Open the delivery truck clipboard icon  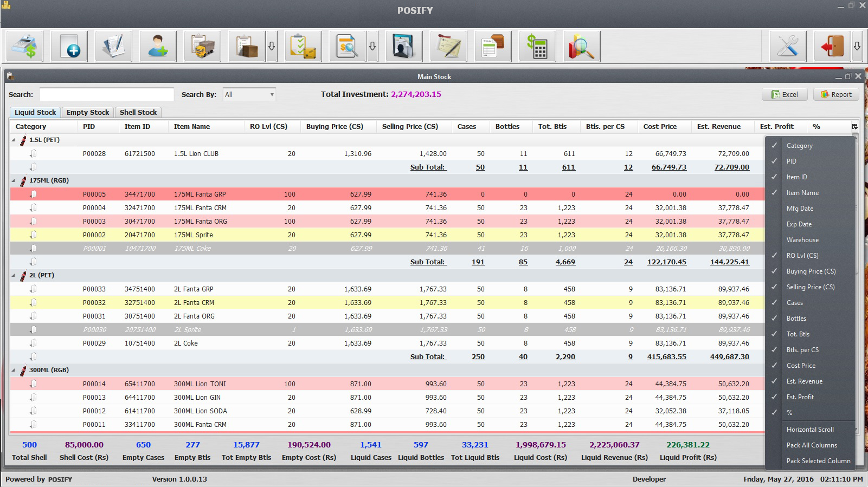(203, 47)
